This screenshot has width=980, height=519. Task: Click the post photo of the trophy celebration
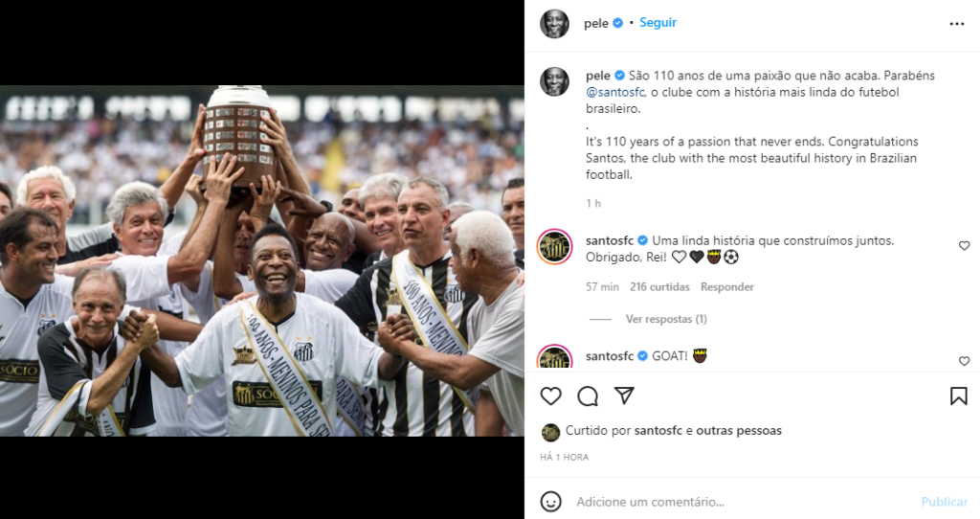tap(262, 260)
